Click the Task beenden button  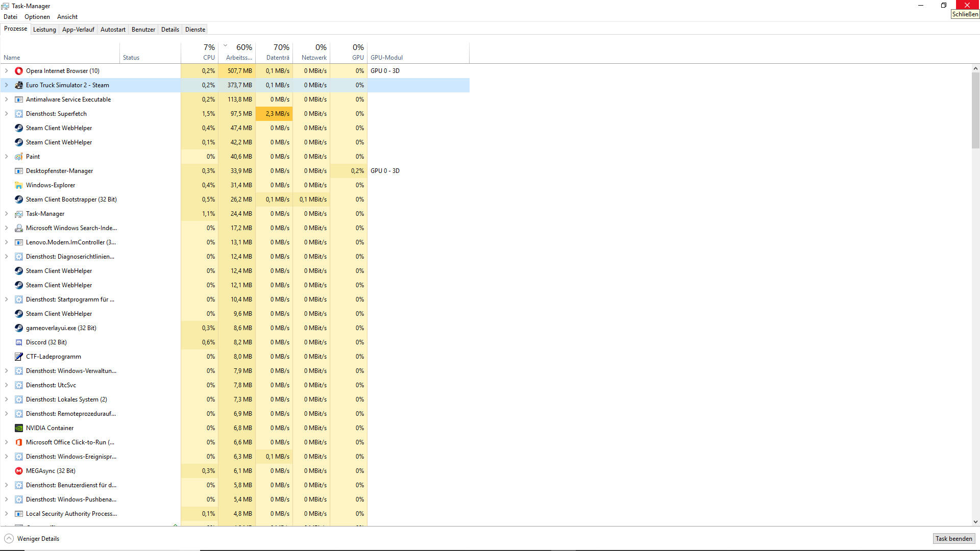coord(953,539)
